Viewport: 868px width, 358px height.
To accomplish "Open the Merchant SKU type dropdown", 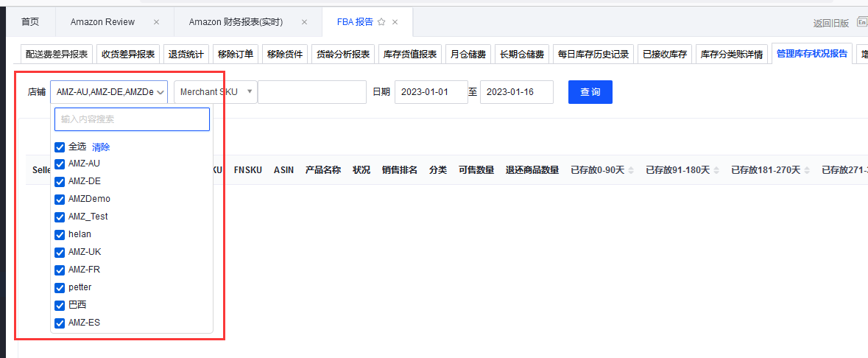I will (215, 92).
